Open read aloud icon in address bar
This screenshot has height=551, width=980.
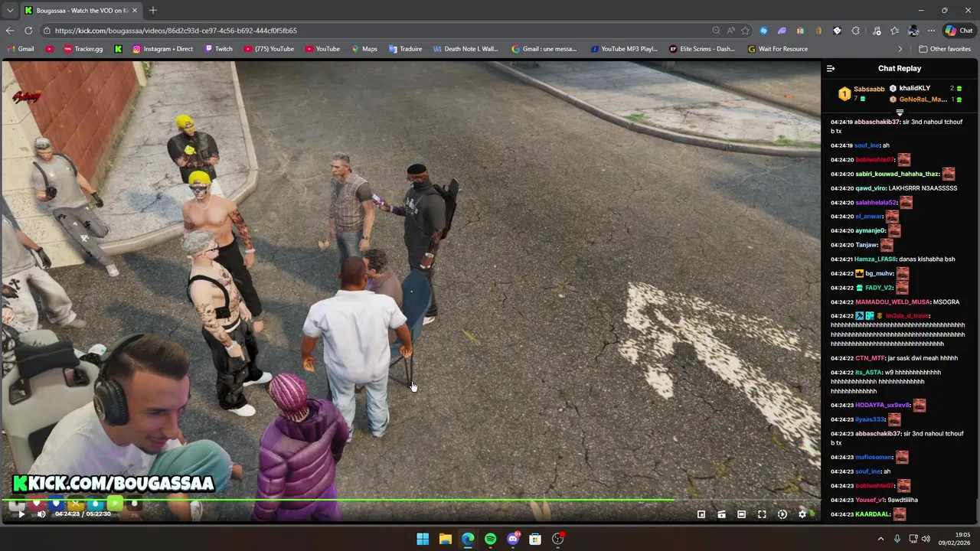[x=730, y=31]
